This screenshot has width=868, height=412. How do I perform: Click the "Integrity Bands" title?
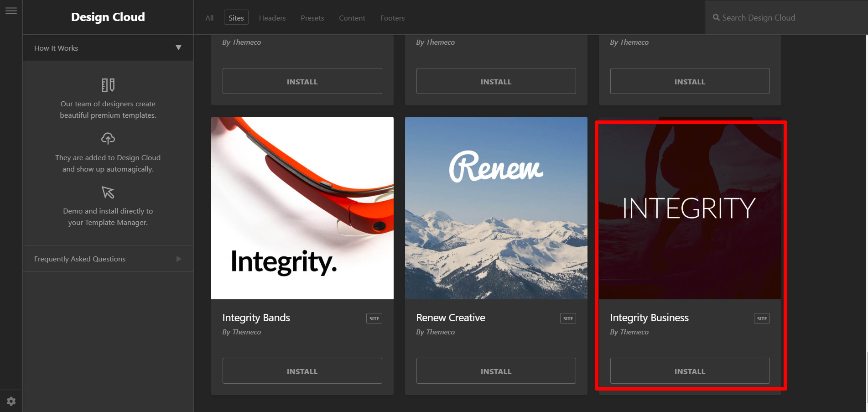click(x=256, y=318)
